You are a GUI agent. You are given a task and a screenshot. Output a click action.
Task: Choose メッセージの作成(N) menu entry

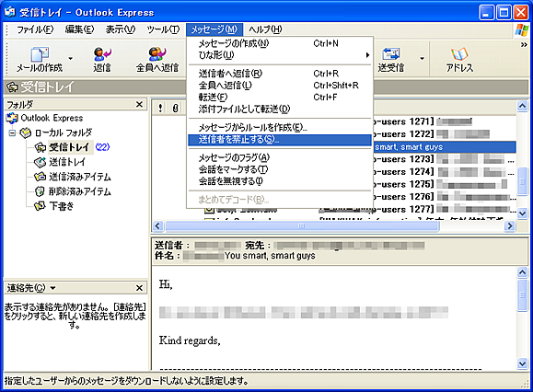pos(280,43)
